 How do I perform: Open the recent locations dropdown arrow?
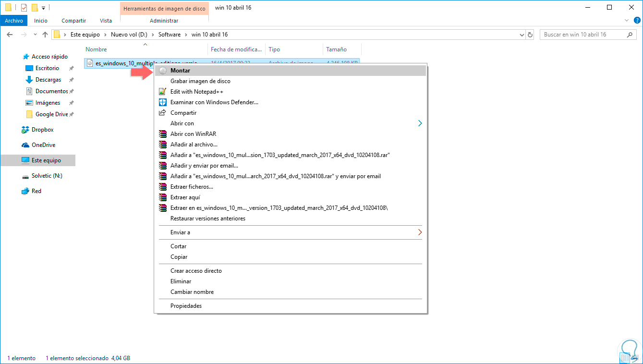[x=35, y=35]
